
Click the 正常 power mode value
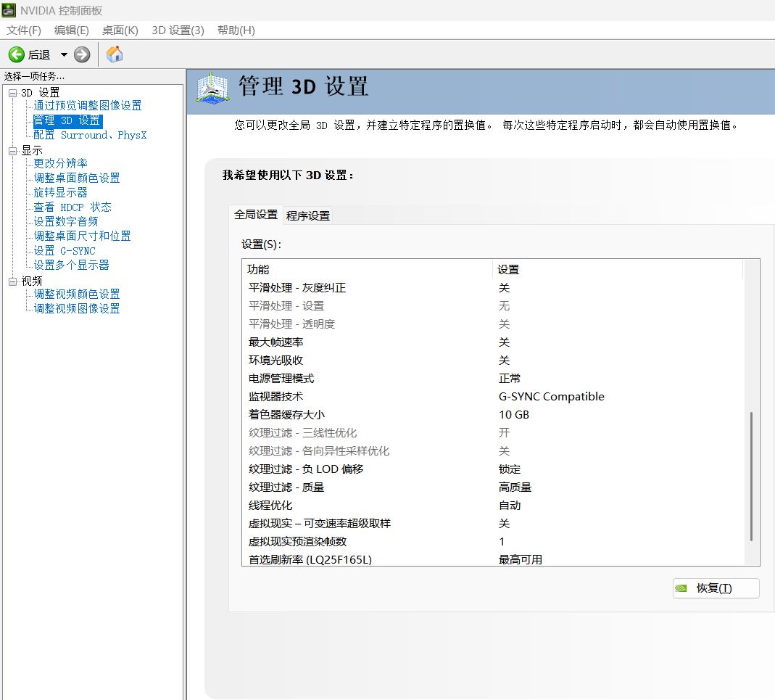click(510, 379)
